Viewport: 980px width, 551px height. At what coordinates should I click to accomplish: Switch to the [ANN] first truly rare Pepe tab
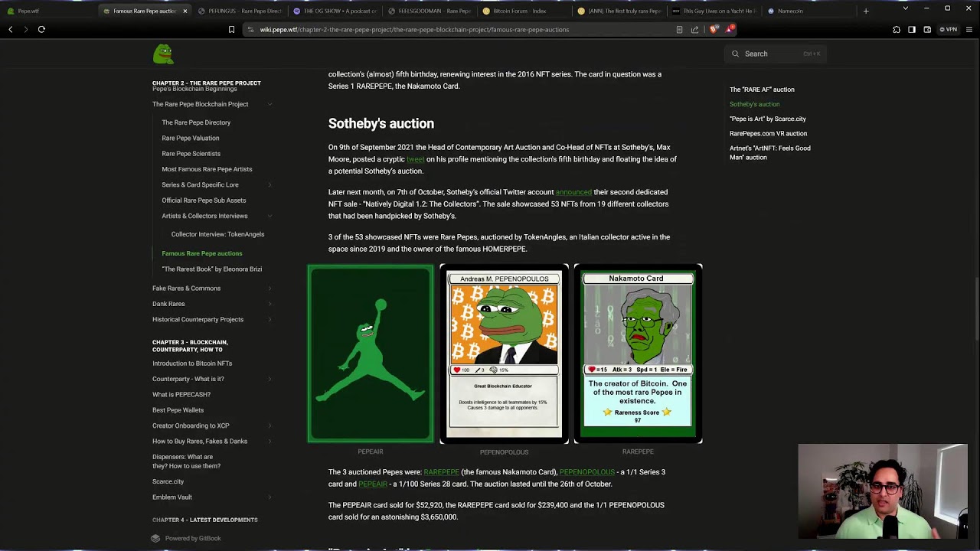(620, 11)
